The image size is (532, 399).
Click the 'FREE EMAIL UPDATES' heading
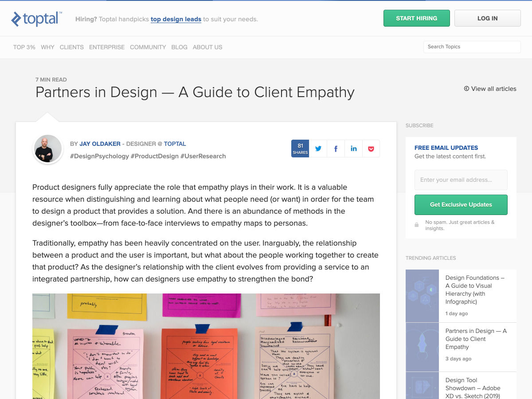(446, 148)
